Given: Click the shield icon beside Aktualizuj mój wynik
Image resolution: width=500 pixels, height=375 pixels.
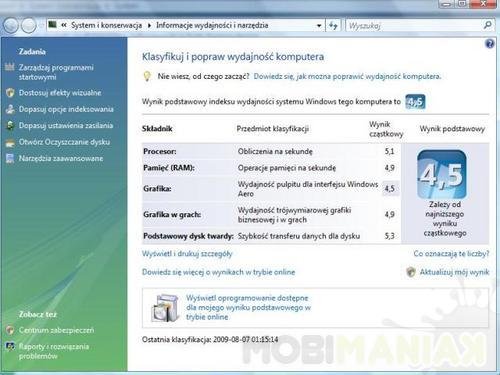Looking at the screenshot, I should click(411, 272).
